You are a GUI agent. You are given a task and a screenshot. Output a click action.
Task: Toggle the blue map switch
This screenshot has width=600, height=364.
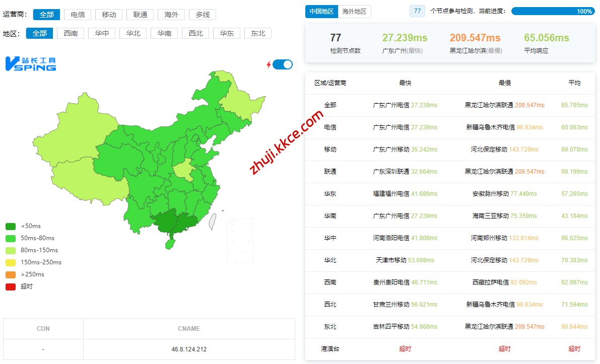click(283, 64)
